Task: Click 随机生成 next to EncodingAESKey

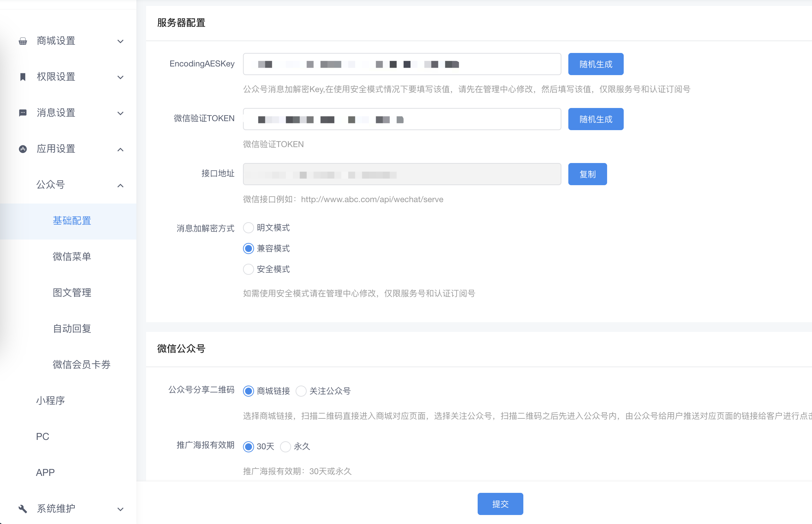Action: point(596,64)
